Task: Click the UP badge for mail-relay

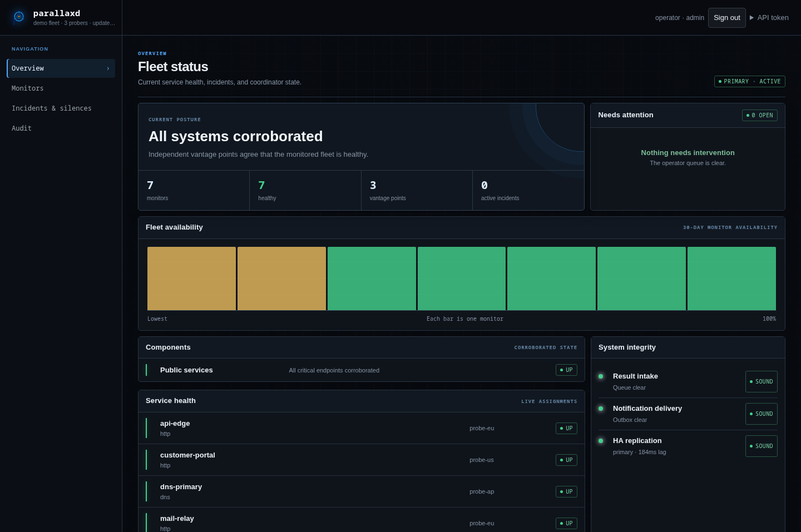Action: coord(566,524)
